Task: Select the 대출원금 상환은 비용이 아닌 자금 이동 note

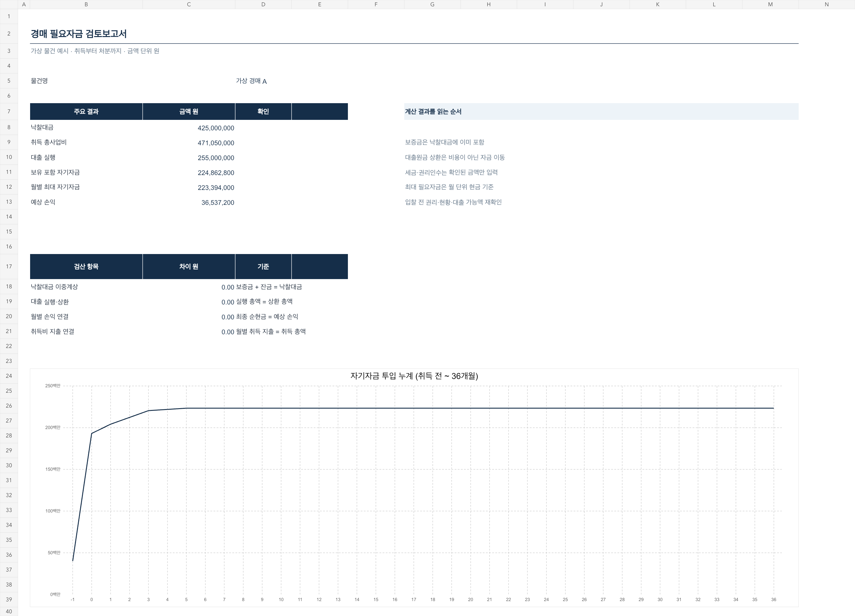Action: [x=455, y=157]
